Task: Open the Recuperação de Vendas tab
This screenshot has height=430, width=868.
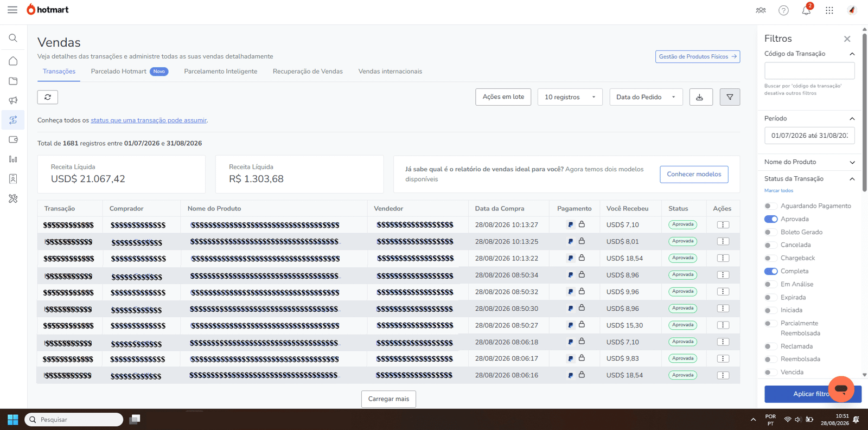Action: point(308,72)
